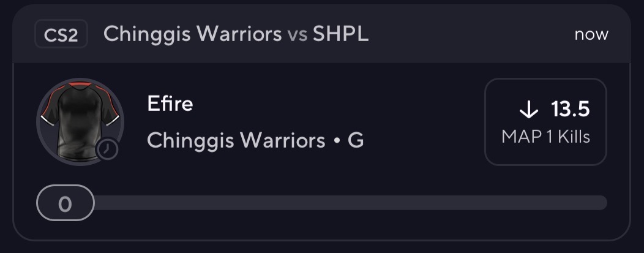Click the team name under Efire

click(236, 141)
